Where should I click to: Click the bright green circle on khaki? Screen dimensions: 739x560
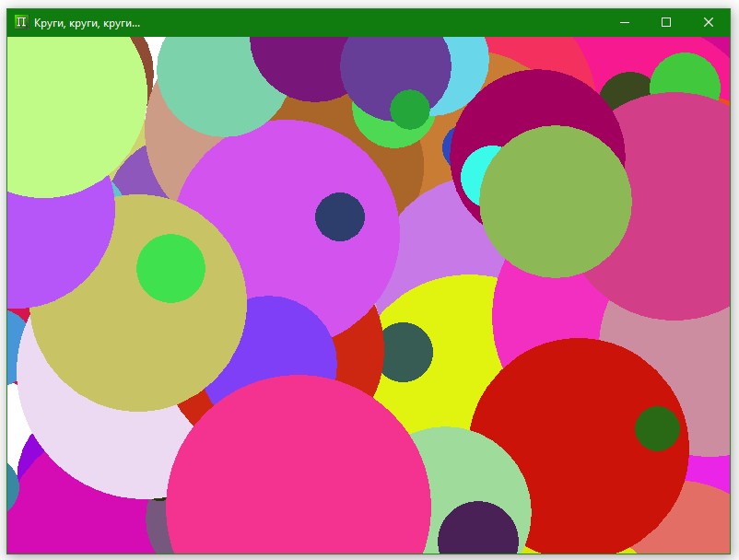point(170,268)
